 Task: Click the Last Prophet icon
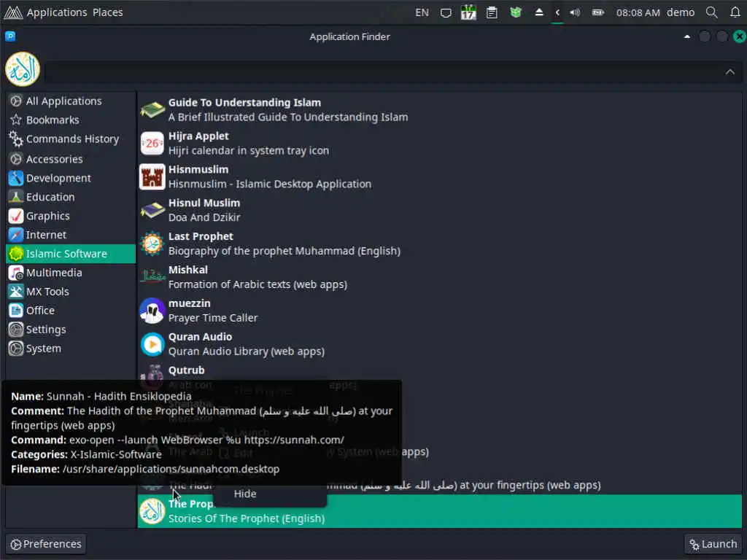point(152,244)
